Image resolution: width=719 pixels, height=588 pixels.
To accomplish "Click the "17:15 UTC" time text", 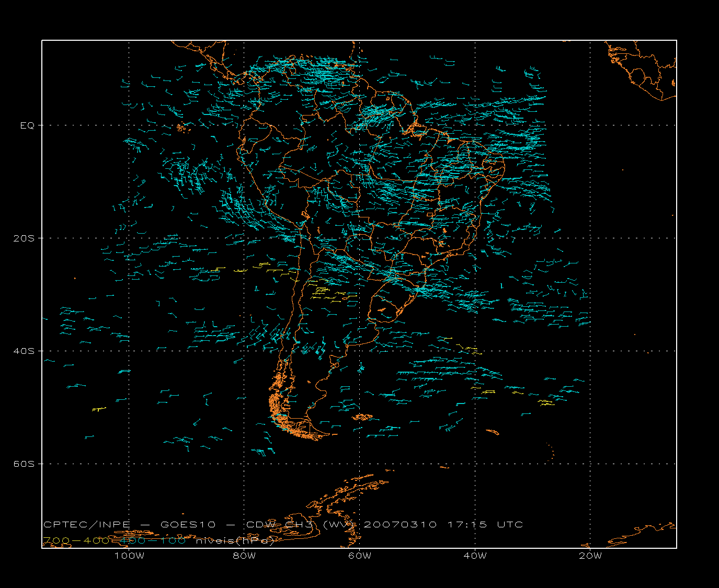I will 486,524.
